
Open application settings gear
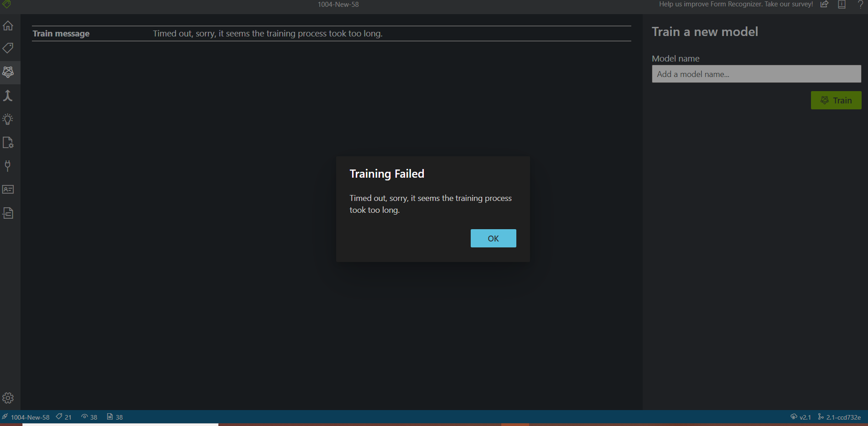[x=8, y=397]
